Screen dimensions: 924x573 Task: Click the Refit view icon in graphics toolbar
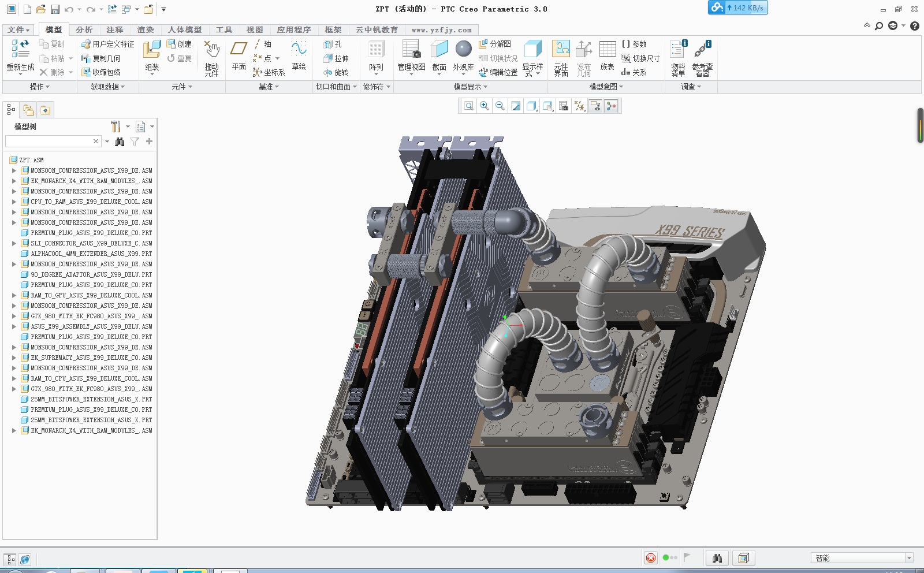(x=469, y=106)
